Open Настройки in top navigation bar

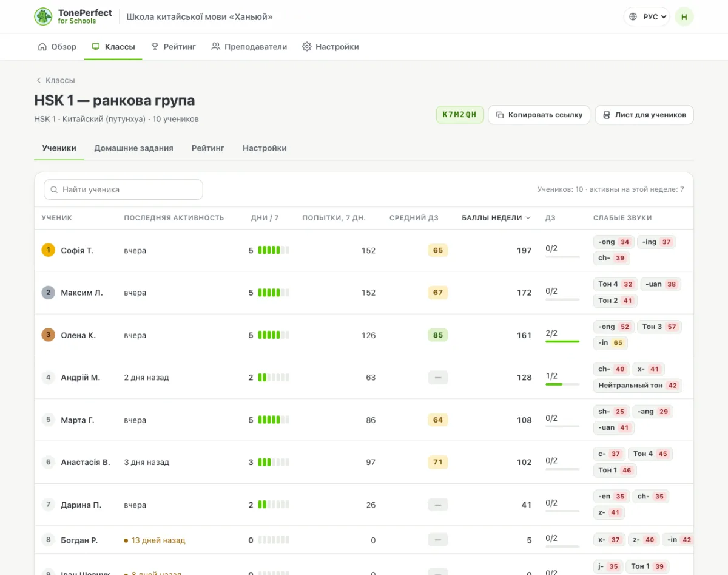click(x=331, y=47)
